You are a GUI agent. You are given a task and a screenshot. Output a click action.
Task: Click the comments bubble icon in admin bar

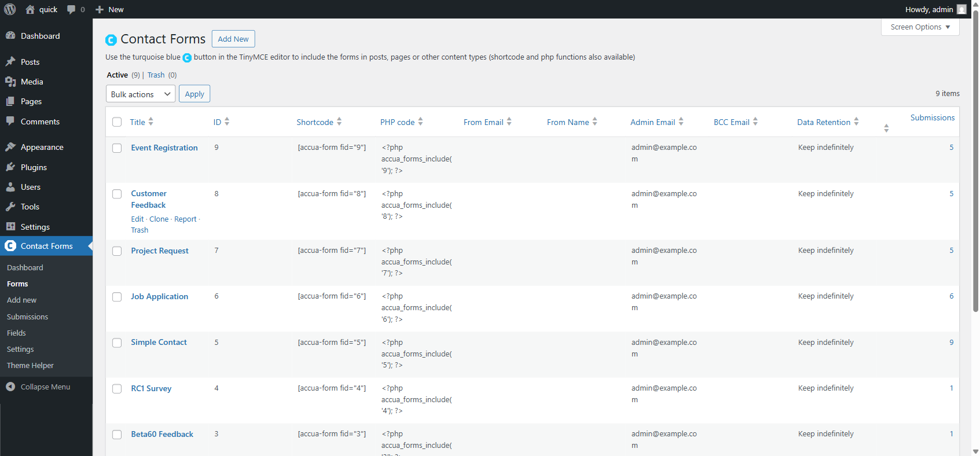click(x=71, y=9)
